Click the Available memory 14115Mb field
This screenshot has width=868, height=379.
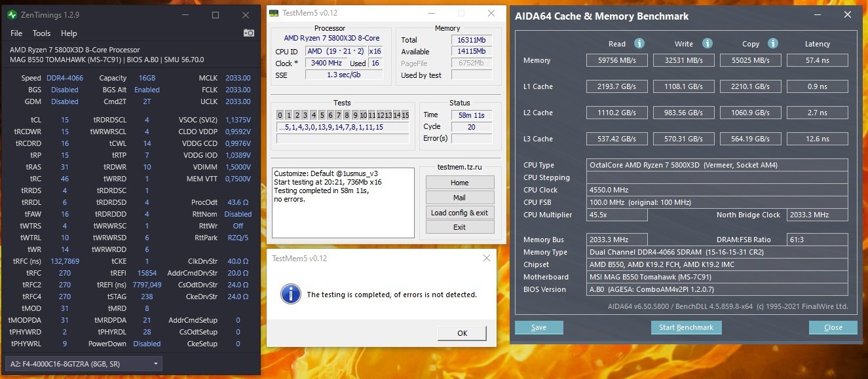click(x=470, y=52)
